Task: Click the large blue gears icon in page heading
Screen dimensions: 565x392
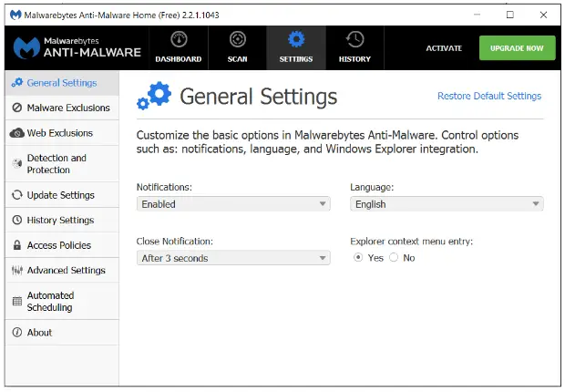Action: coord(154,96)
